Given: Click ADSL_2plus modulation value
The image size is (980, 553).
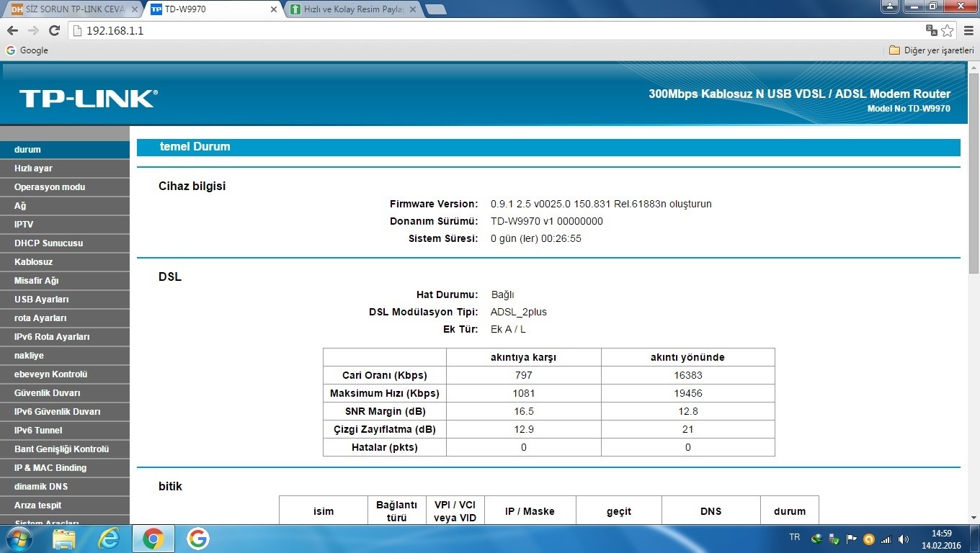Looking at the screenshot, I should pos(519,312).
